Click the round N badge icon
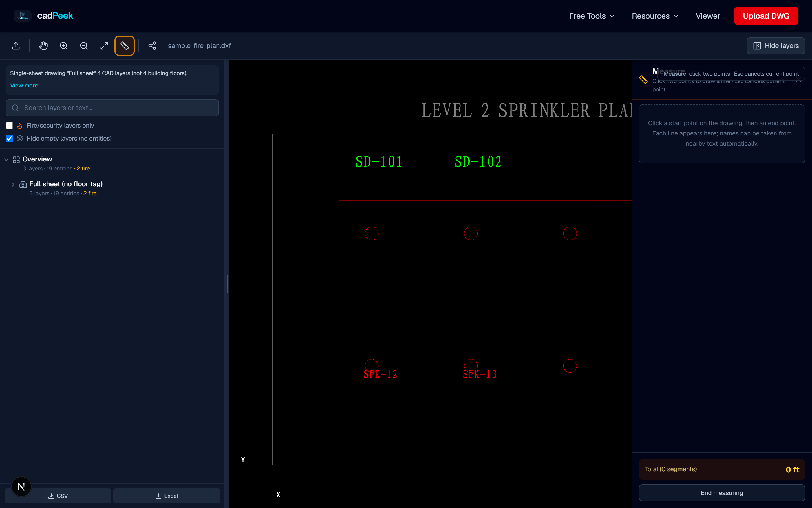 [21, 487]
